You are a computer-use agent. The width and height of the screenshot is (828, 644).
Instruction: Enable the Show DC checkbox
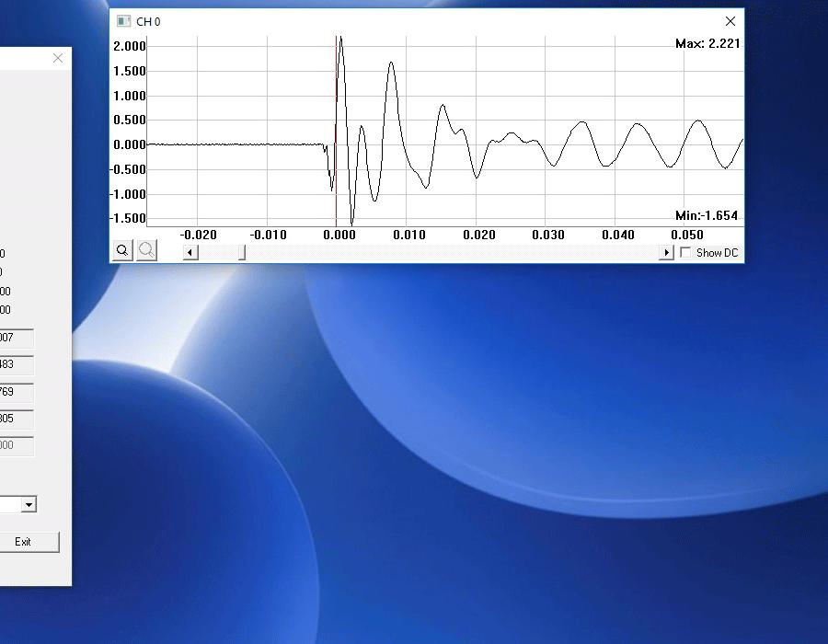tap(685, 253)
